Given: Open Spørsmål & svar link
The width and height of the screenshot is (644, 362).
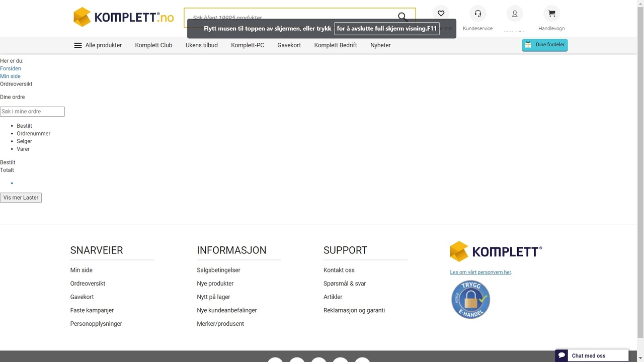Looking at the screenshot, I should pyautogui.click(x=345, y=284).
